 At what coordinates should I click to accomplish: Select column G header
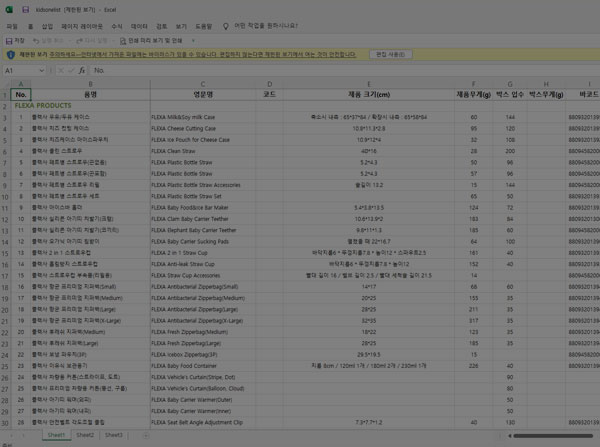510,84
